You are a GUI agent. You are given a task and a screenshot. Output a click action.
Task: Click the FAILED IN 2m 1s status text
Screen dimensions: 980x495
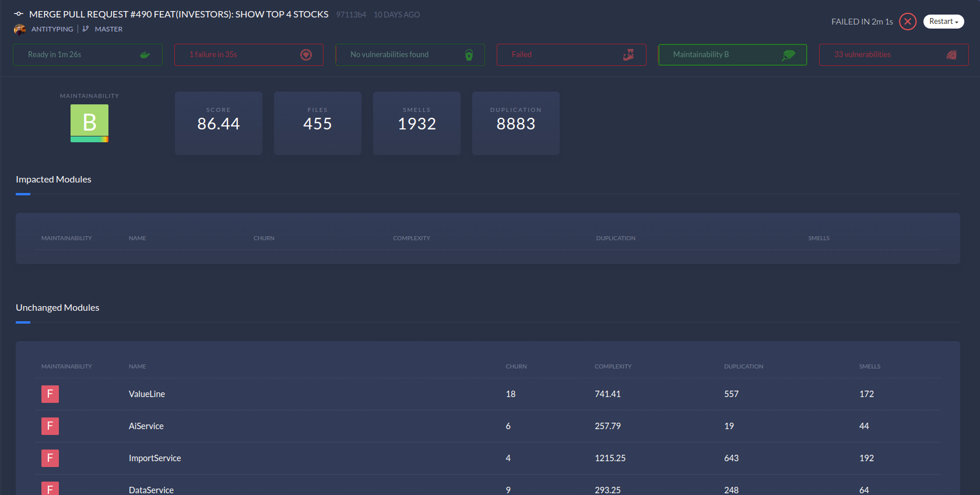[862, 22]
